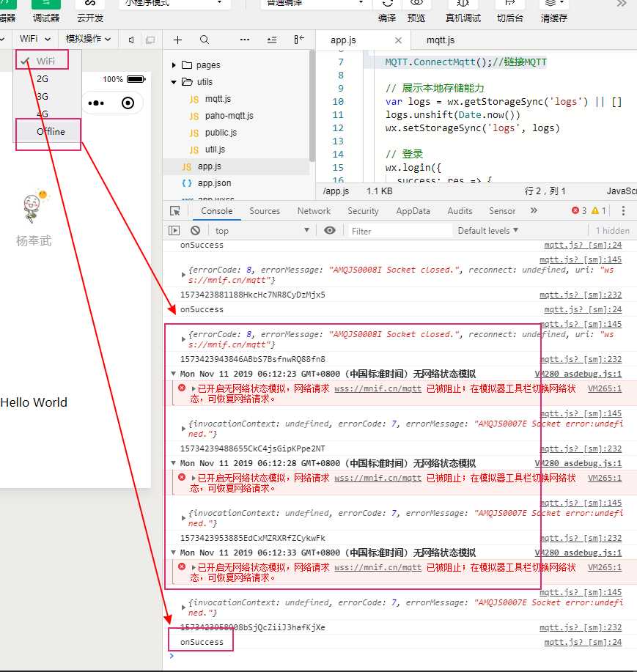This screenshot has height=672, width=637.
Task: Switch to the Network tab
Action: click(314, 211)
